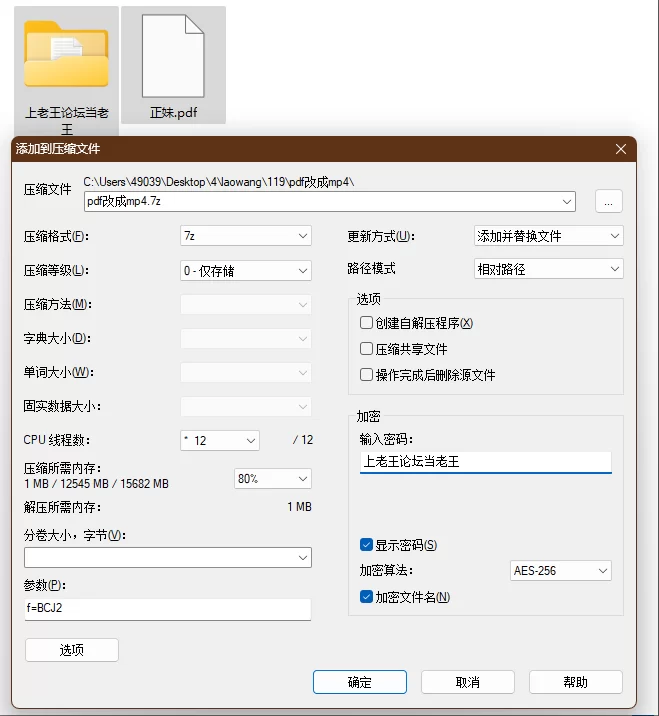Image resolution: width=659 pixels, height=716 pixels.
Task: Click the 选项 button at bottom left
Action: pyautogui.click(x=72, y=650)
